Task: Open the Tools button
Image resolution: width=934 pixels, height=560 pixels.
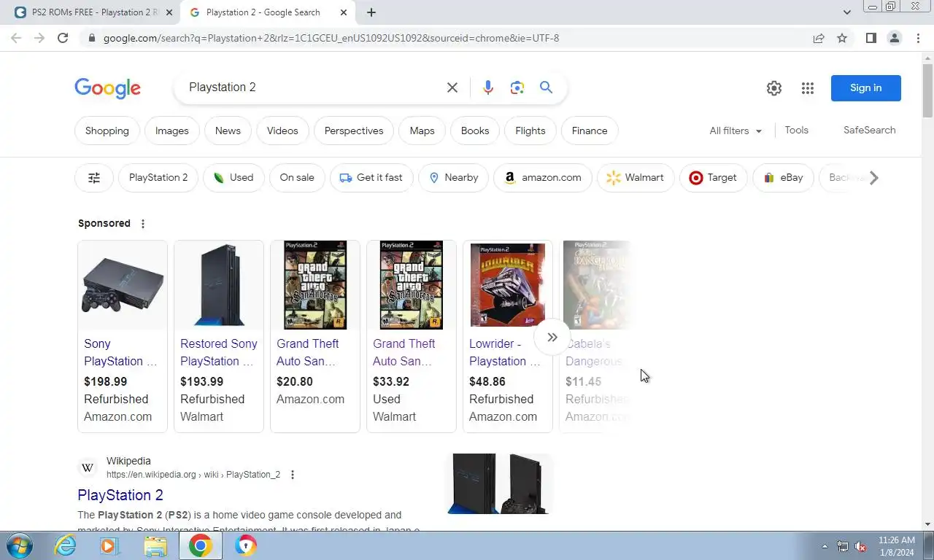Action: click(797, 131)
